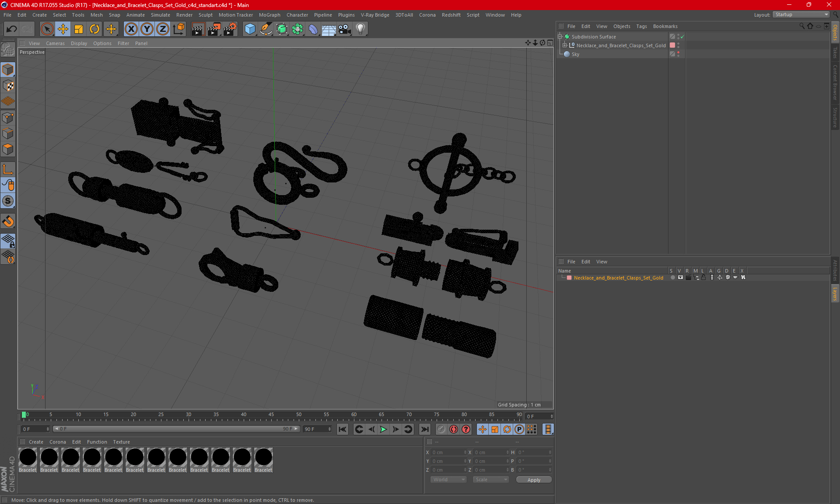Image resolution: width=840 pixels, height=504 pixels.
Task: Click Necklace object's layer color swatch
Action: click(x=672, y=45)
